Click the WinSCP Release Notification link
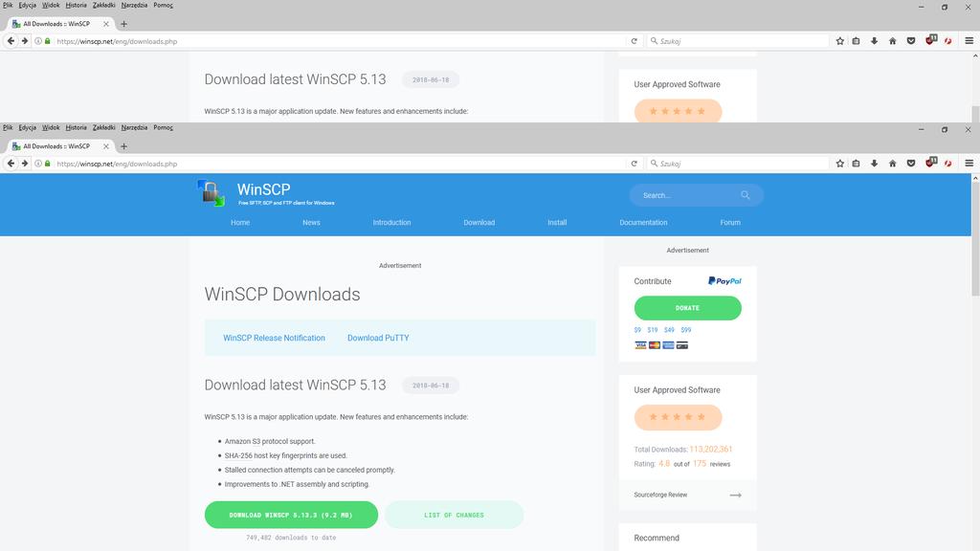The width and height of the screenshot is (980, 551). (274, 338)
